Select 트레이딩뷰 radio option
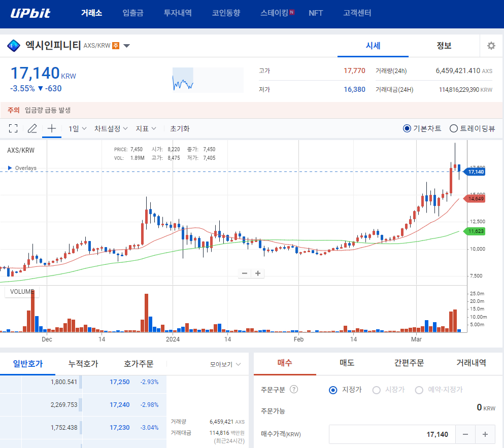Image resolution: width=504 pixels, height=448 pixels. click(x=472, y=128)
